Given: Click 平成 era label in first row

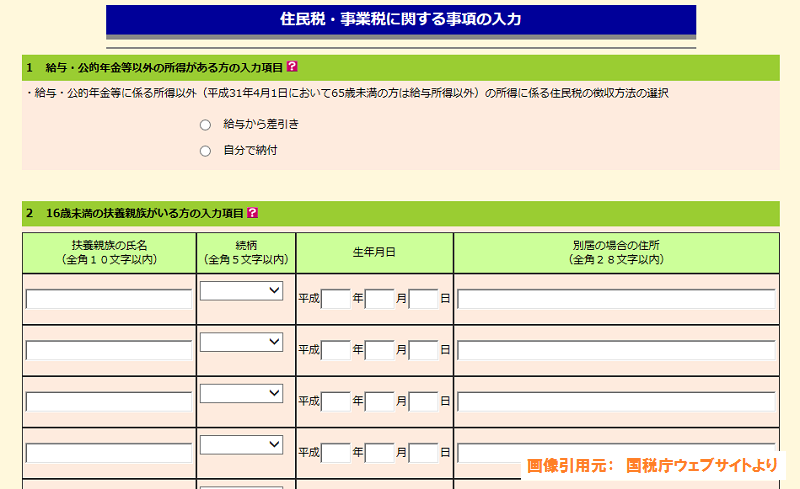Looking at the screenshot, I should 309,299.
